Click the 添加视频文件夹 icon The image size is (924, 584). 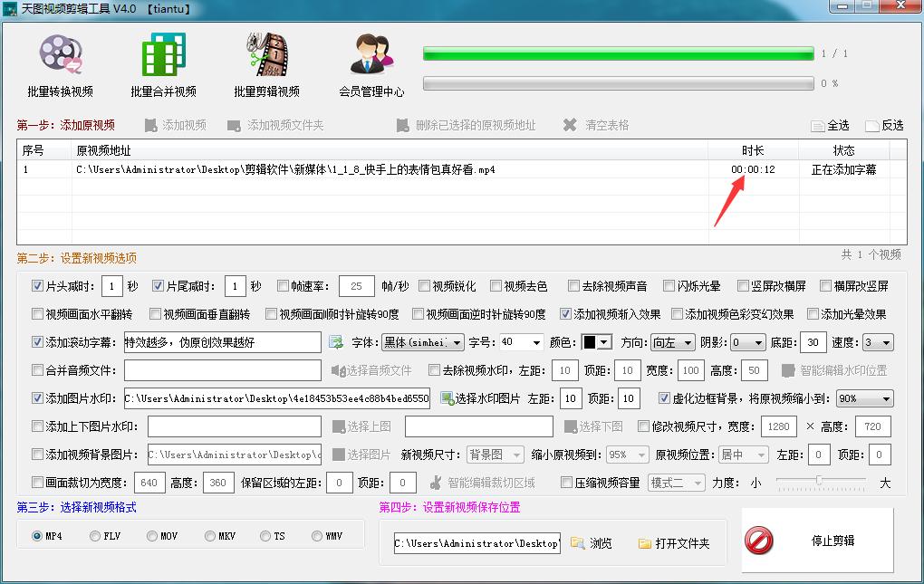pos(234,125)
